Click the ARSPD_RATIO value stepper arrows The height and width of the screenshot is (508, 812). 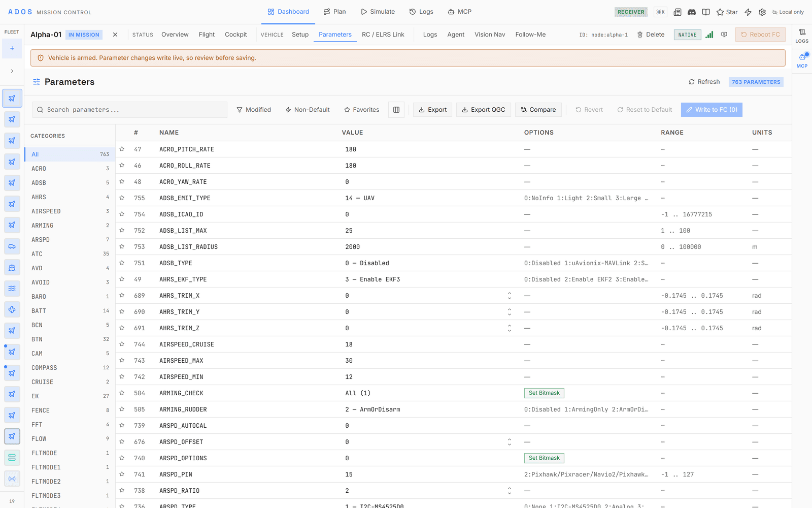pos(510,491)
